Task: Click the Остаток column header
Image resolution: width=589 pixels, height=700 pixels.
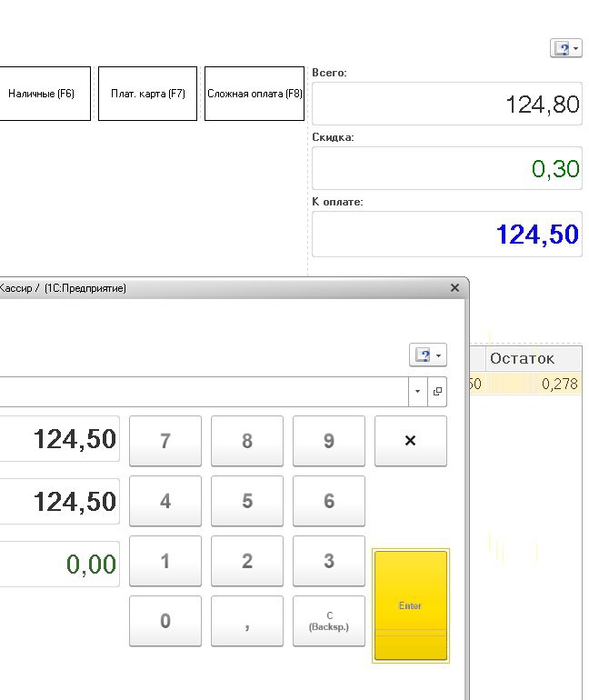Action: coord(534,358)
